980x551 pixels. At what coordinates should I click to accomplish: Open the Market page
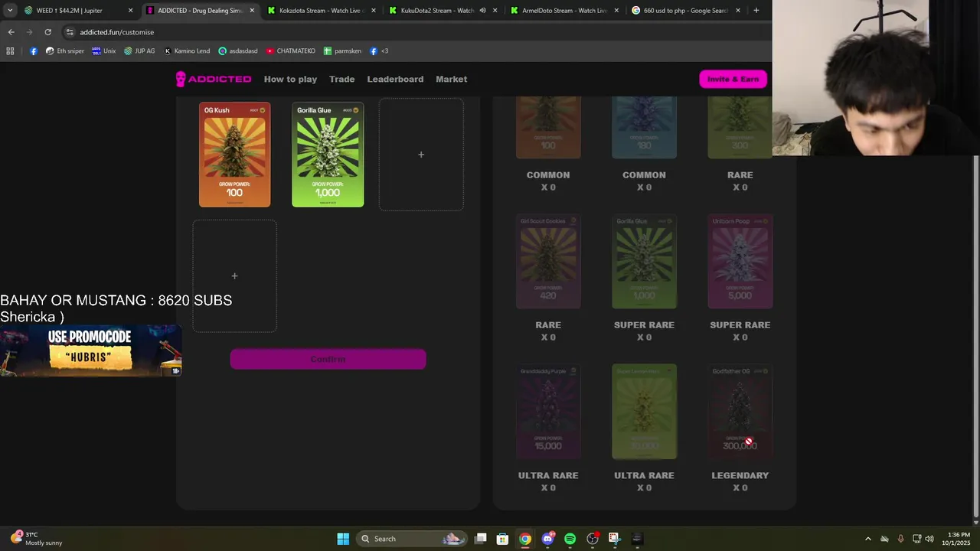click(451, 79)
